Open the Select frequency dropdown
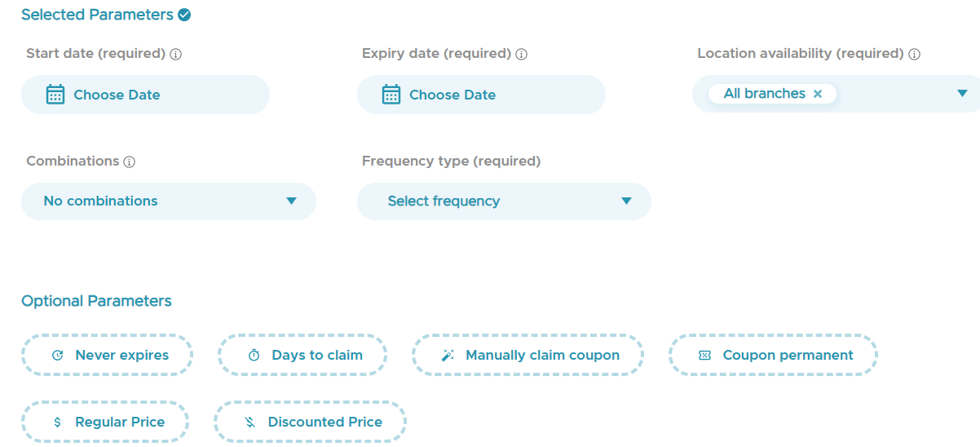The image size is (980, 447). click(504, 201)
